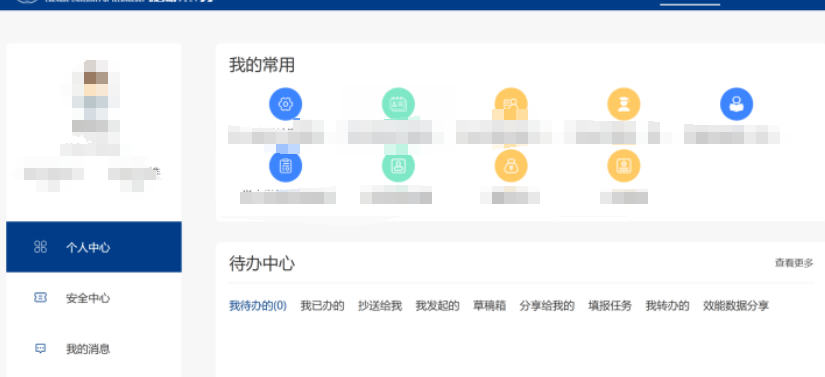Switch to the 填报任务 tab
This screenshot has width=825, height=377.
pyautogui.click(x=610, y=306)
